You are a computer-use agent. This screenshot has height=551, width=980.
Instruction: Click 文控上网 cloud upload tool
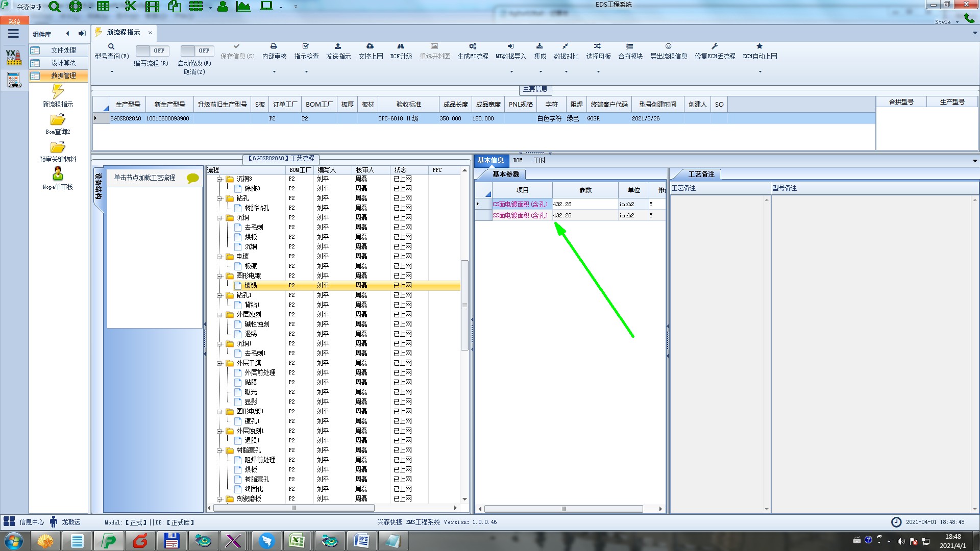pyautogui.click(x=371, y=51)
